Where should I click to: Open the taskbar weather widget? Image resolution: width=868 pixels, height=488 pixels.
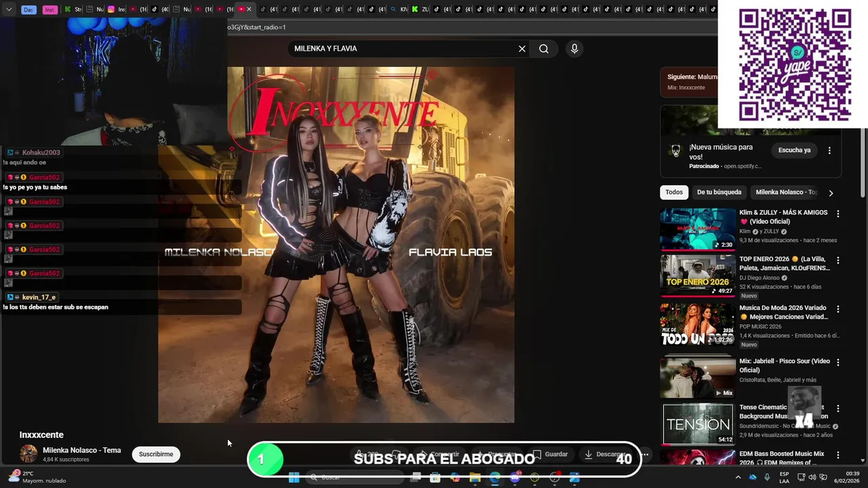pyautogui.click(x=37, y=477)
